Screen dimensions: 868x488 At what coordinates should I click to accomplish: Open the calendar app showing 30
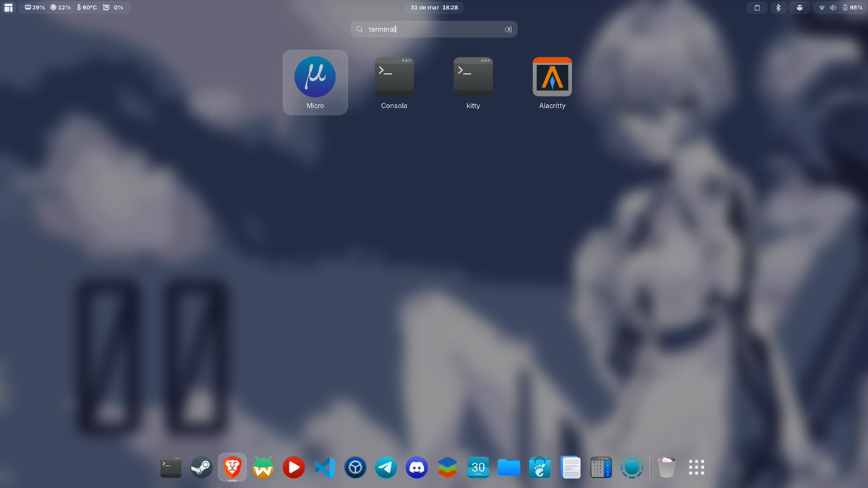478,468
